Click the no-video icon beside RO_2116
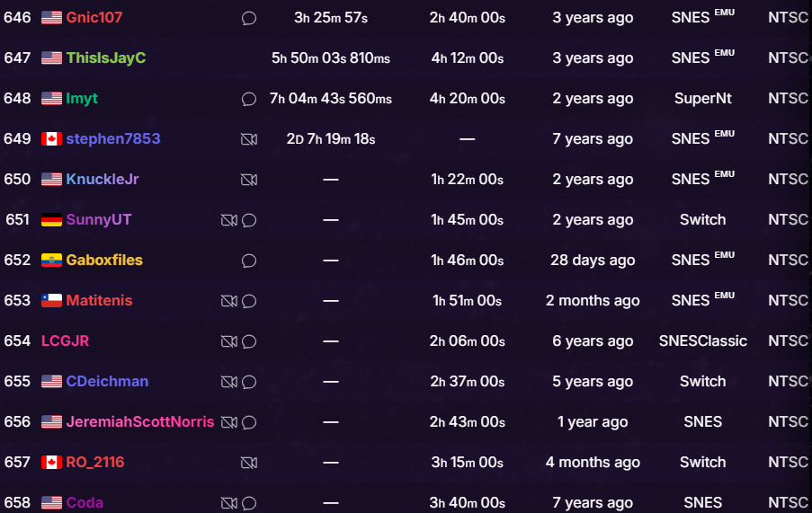Viewport: 812px width, 513px height. pos(249,463)
